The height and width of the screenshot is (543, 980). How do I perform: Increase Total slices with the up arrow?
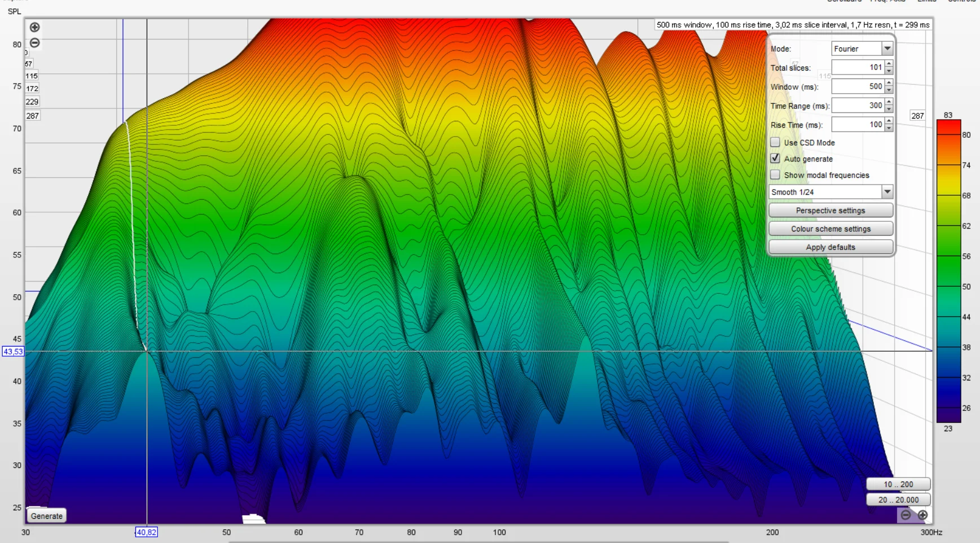[889, 64]
